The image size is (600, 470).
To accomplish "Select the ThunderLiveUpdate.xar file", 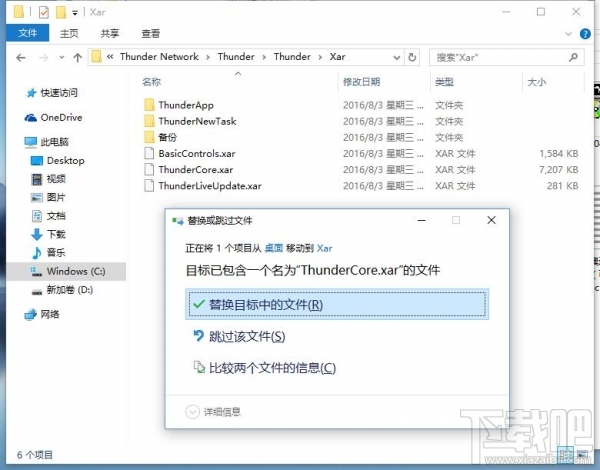I will [x=210, y=186].
